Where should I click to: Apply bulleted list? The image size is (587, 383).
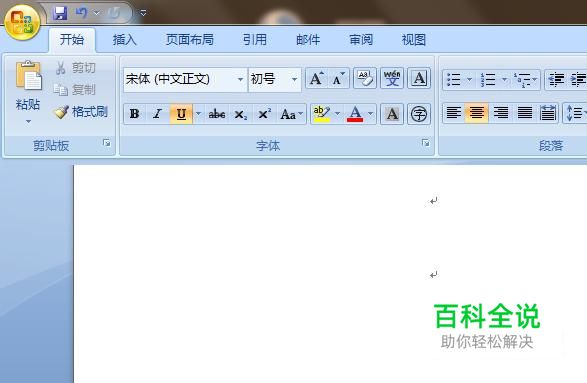454,79
